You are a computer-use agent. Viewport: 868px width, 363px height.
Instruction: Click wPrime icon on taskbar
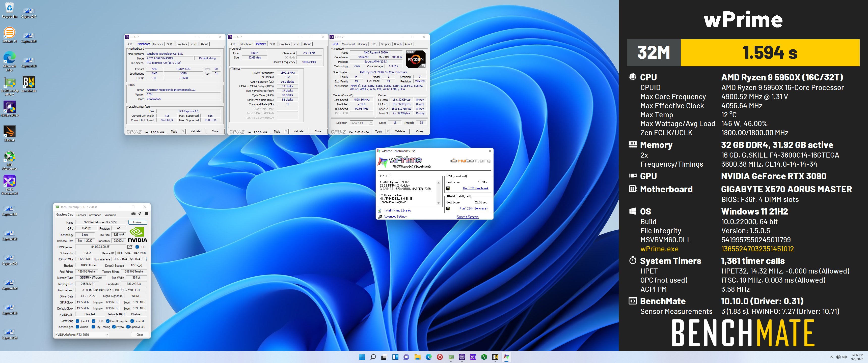(506, 357)
